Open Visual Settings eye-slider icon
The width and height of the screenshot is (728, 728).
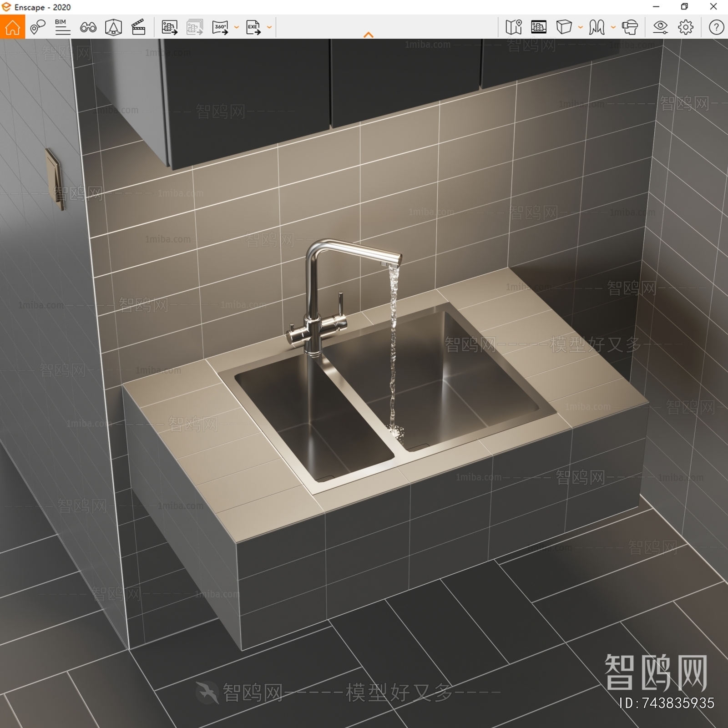[660, 27]
